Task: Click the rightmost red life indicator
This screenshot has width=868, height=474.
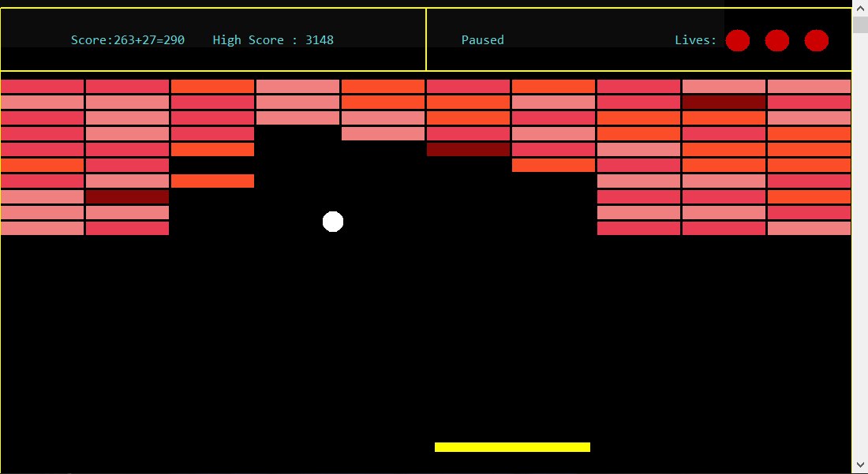Action: 816,40
